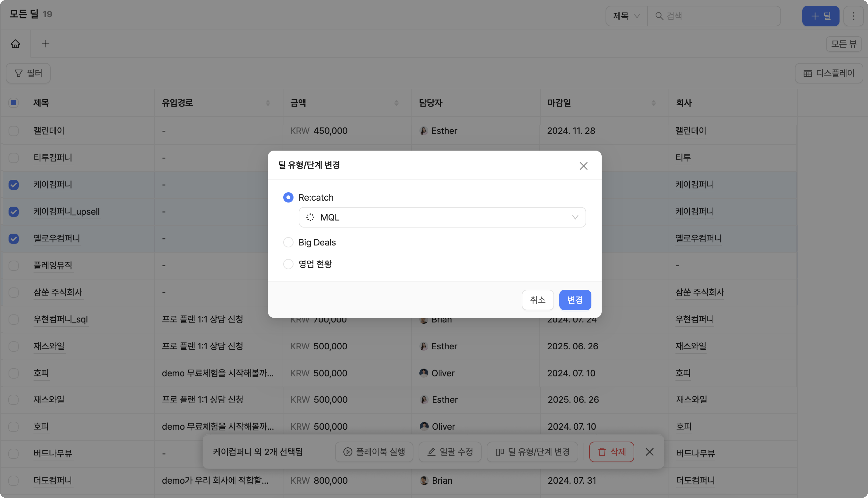Image resolution: width=868 pixels, height=498 pixels.
Task: Click 딜 유형/단계 변경 toolbar button
Action: tap(532, 452)
